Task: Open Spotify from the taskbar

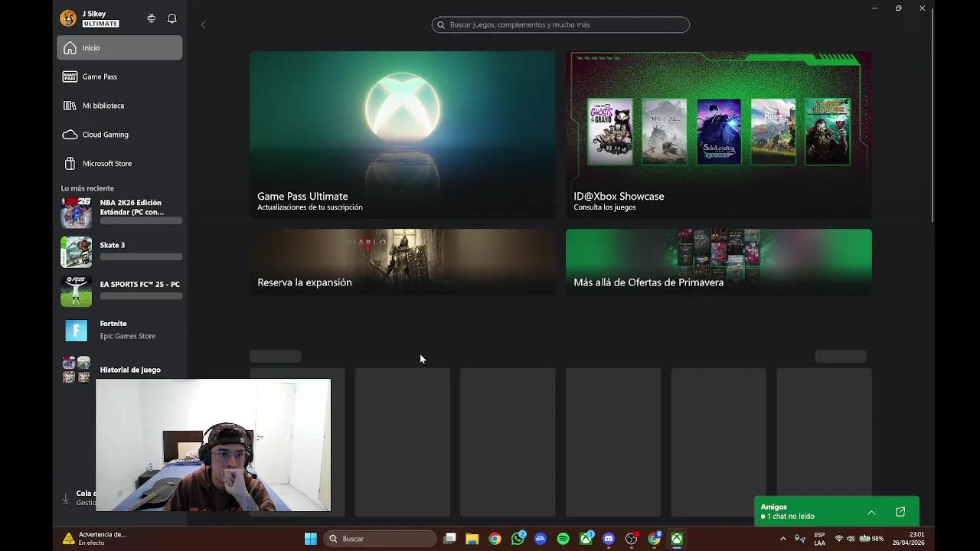Action: coord(563,539)
